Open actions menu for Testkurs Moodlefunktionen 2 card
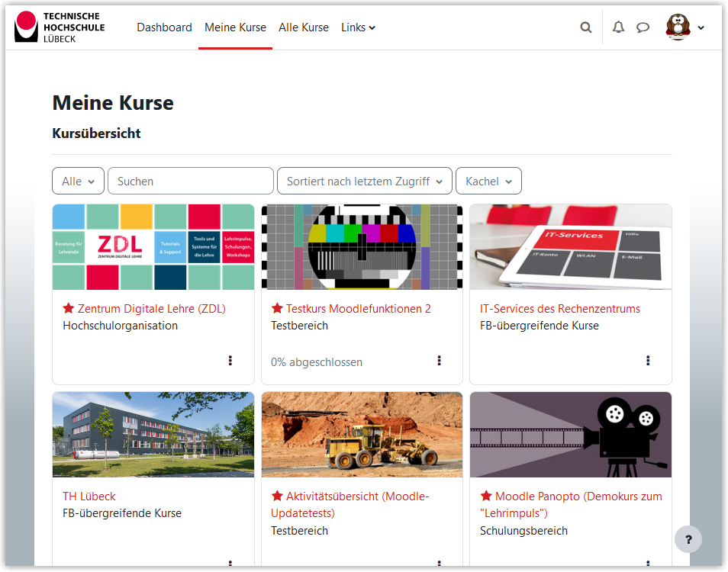 (440, 361)
